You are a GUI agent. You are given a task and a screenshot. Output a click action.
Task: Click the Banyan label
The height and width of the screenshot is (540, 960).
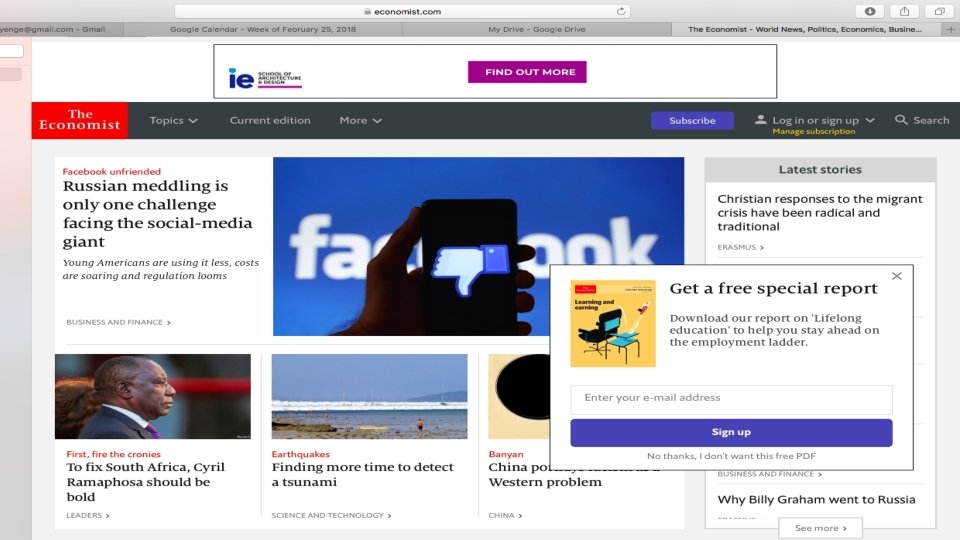[x=506, y=454]
